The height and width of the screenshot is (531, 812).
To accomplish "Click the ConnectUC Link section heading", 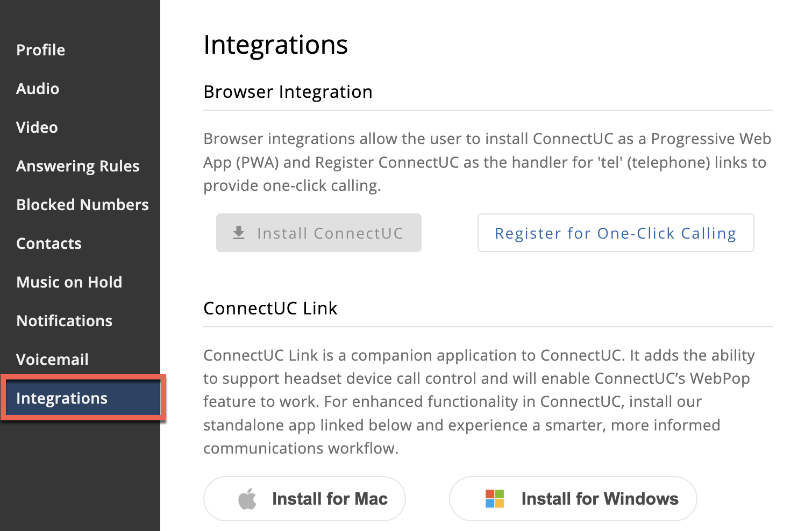I will click(270, 308).
